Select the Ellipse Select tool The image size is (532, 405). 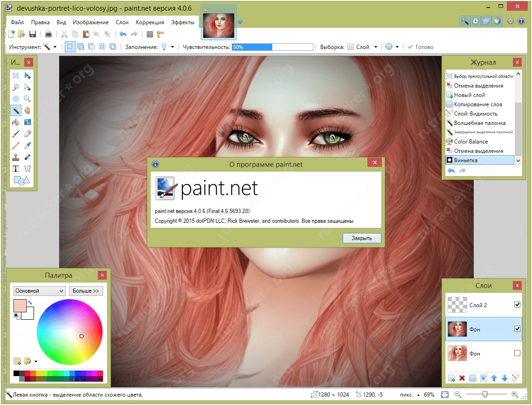coord(15,99)
